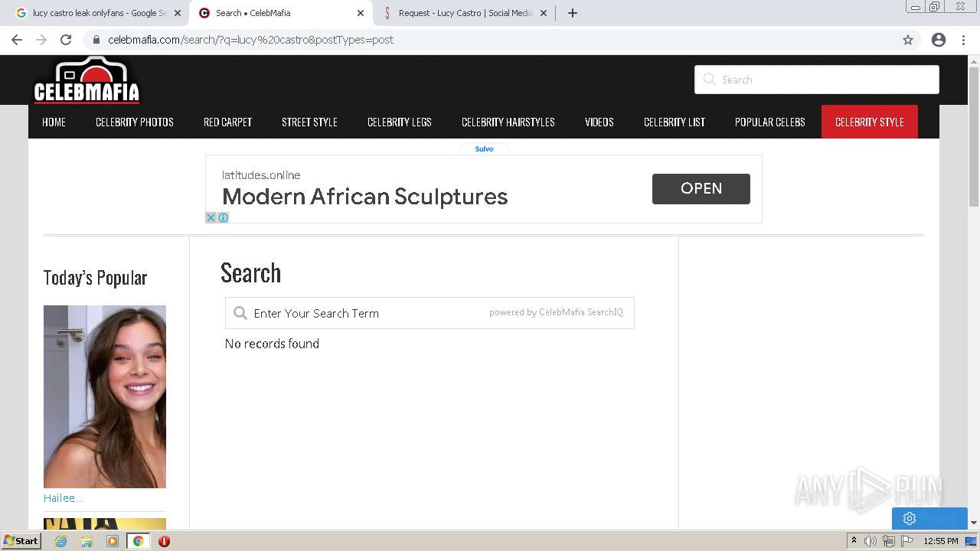
Task: Click the browser forward arrow
Action: point(41,40)
